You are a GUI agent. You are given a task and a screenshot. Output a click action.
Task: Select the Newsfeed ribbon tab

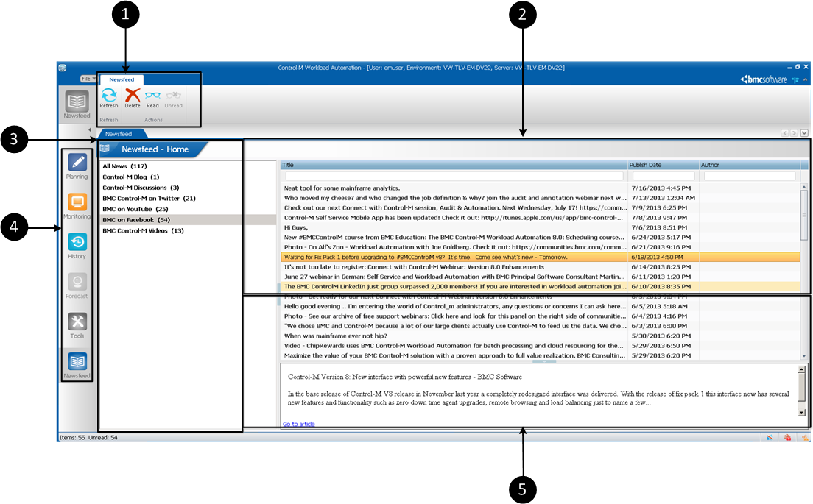click(x=122, y=79)
